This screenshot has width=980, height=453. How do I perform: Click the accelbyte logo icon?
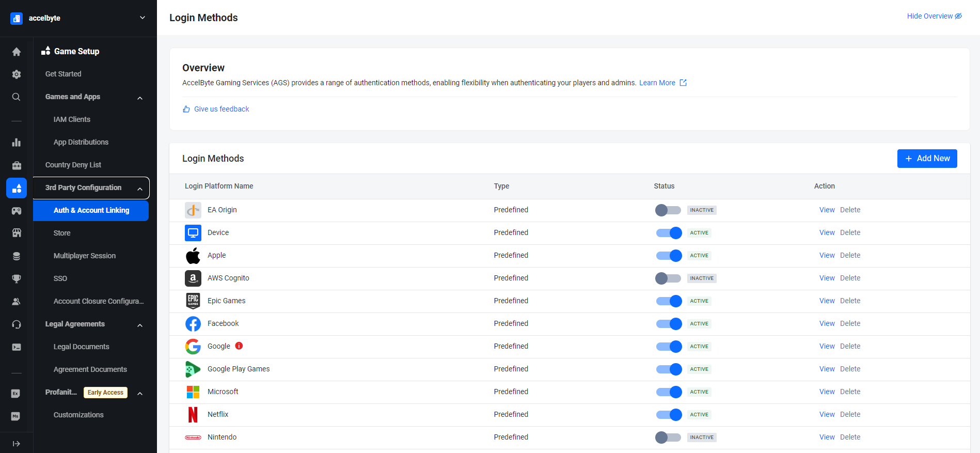(17, 19)
